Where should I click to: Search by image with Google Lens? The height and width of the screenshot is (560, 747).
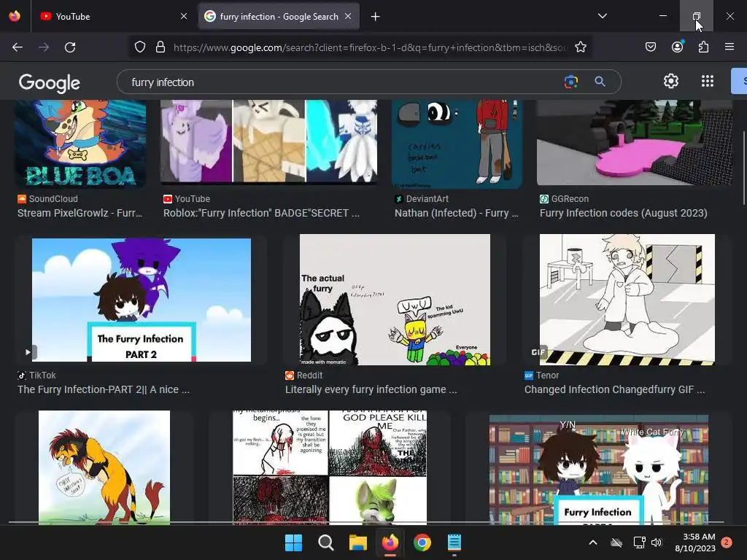coord(570,82)
